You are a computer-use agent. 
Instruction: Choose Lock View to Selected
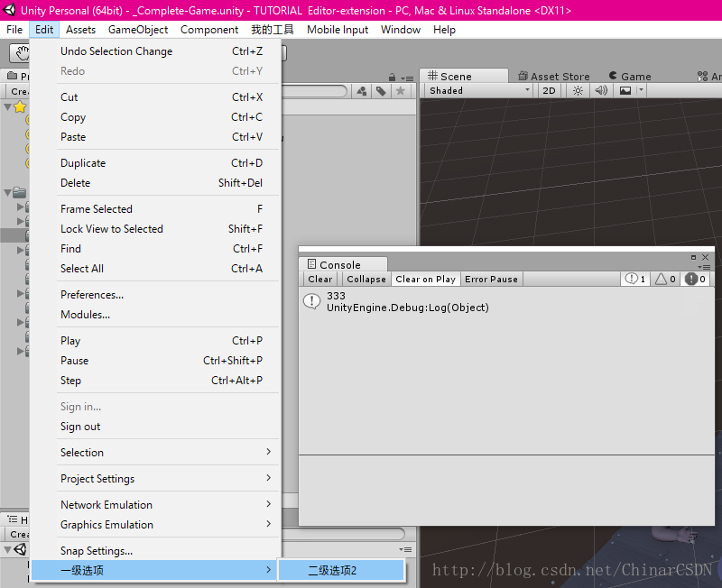[x=155, y=229]
